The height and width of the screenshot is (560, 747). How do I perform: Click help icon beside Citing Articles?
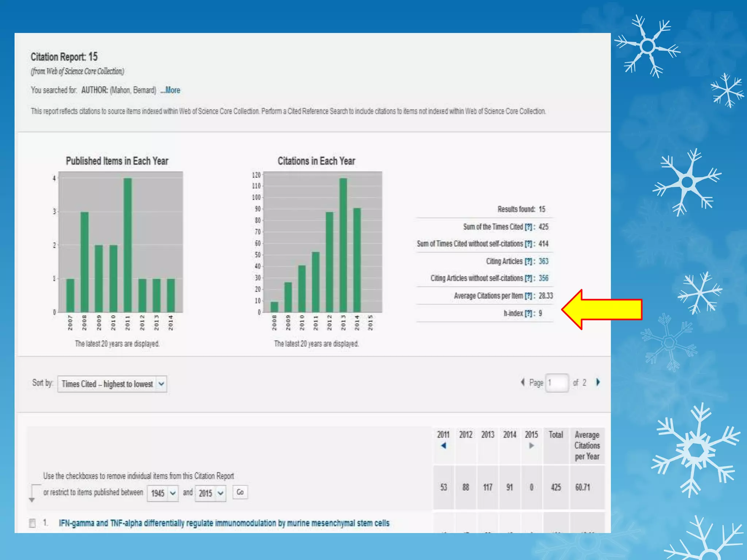pos(528,261)
